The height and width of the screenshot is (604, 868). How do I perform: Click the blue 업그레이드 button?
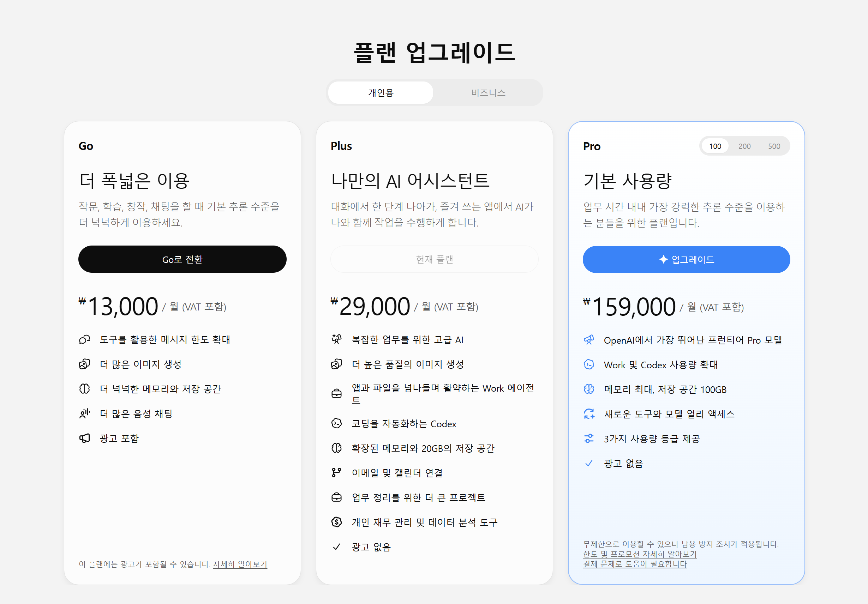(x=686, y=260)
